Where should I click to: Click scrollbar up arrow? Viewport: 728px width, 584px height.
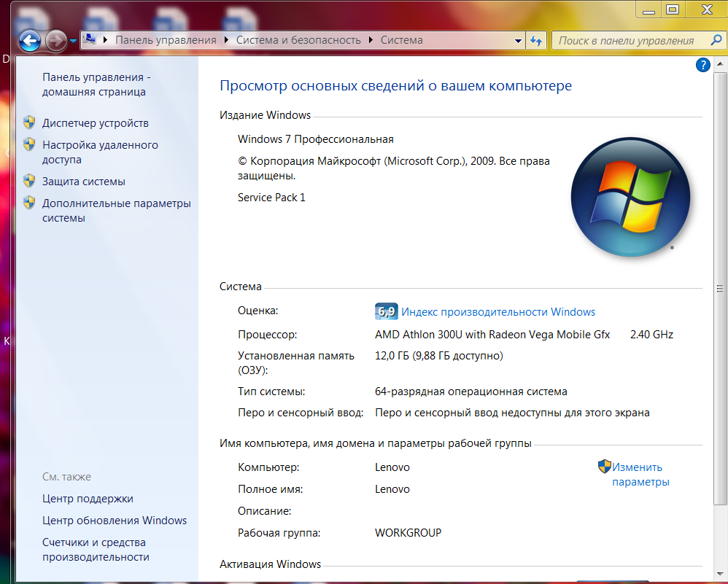pos(720,64)
